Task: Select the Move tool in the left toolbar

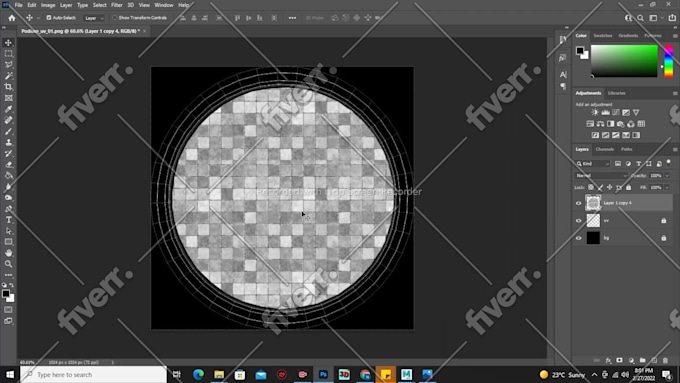Action: pos(8,43)
